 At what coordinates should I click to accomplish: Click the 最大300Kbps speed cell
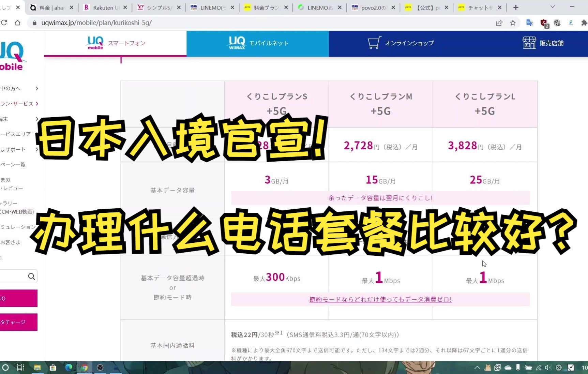point(277,278)
